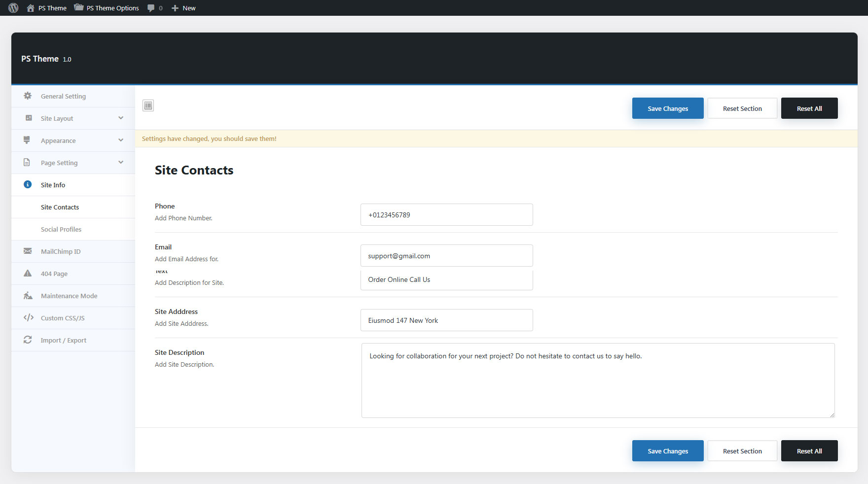
Task: Focus the Site Description text area
Action: tap(598, 380)
